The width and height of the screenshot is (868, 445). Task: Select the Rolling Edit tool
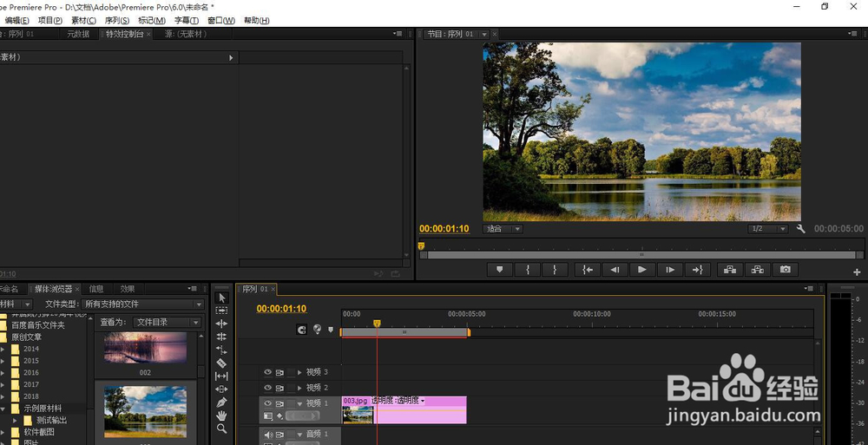[x=221, y=337]
